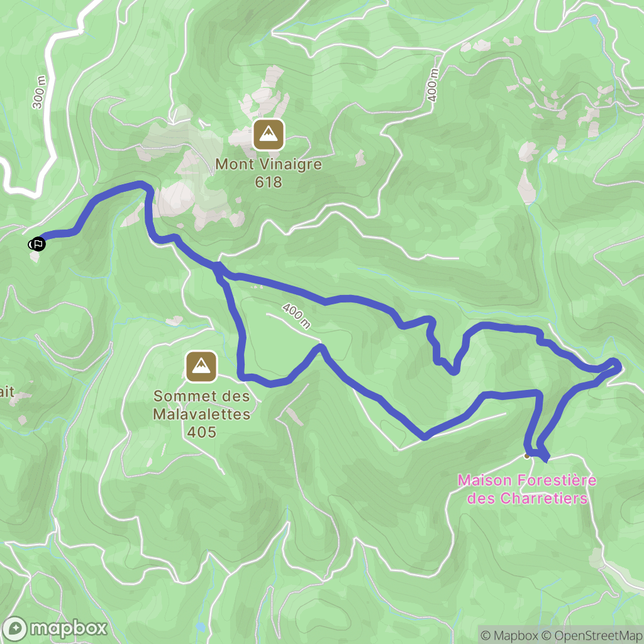
Task: Click the Mapbox logo
Action: click(x=55, y=629)
